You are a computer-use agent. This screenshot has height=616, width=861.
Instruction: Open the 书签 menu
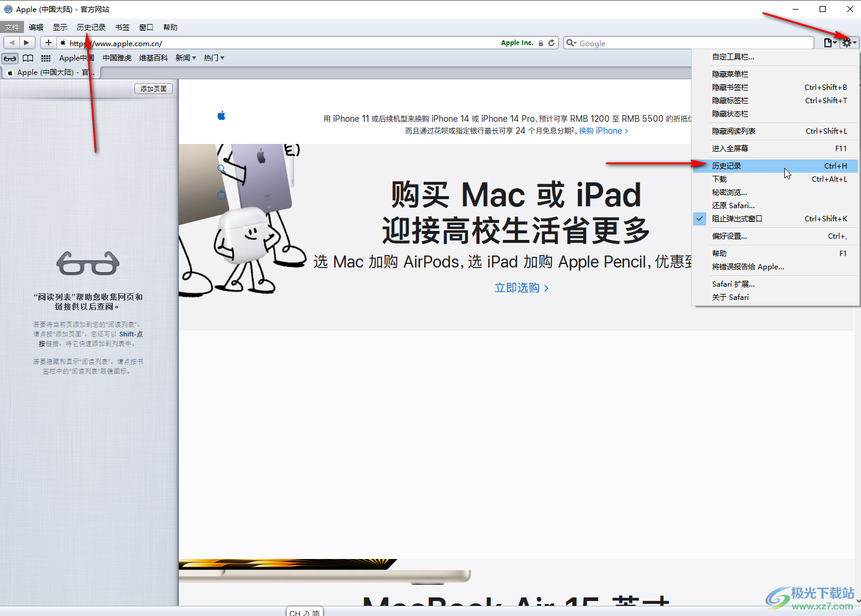pos(122,28)
